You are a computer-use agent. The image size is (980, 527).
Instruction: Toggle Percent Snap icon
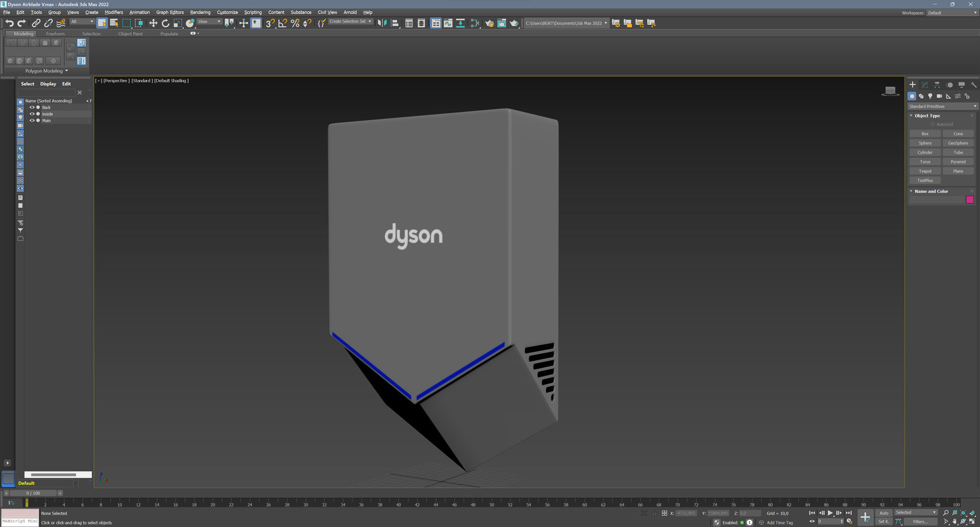pos(295,23)
